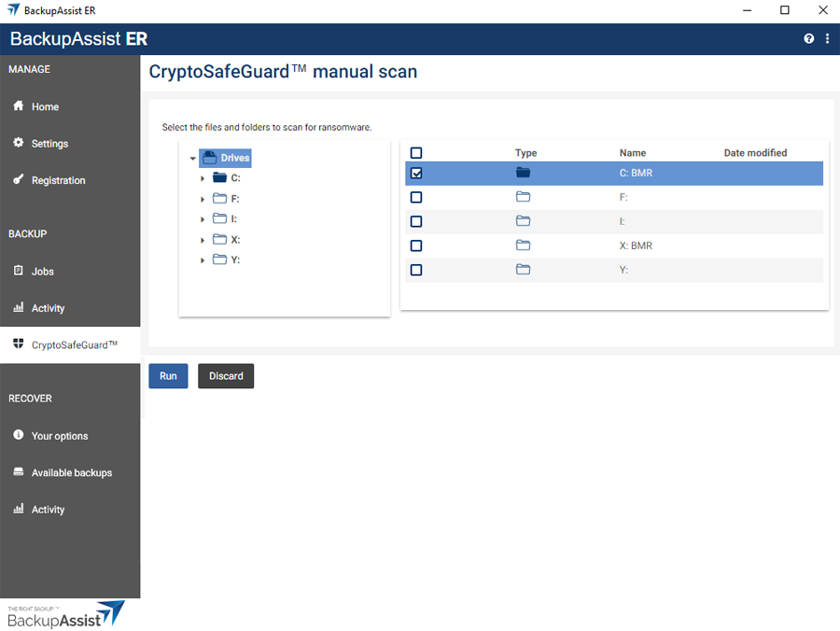Collapse the Drives tree node
Screen dimensions: 840x631
pos(193,158)
